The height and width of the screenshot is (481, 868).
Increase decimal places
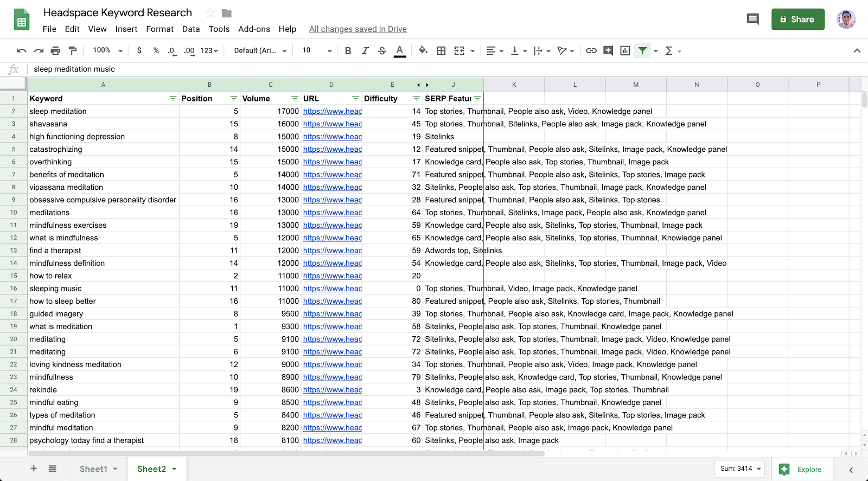pyautogui.click(x=189, y=50)
